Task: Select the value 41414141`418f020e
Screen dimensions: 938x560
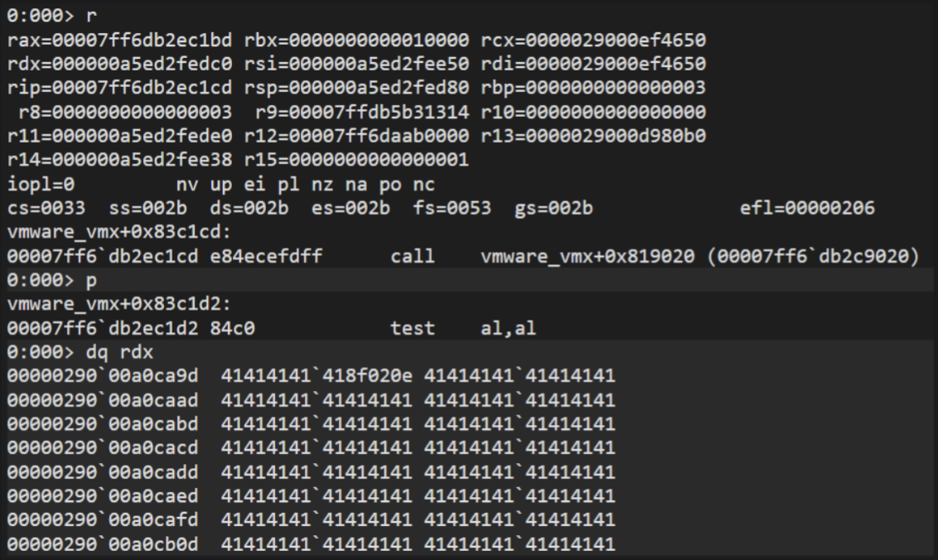Action: coord(317,376)
